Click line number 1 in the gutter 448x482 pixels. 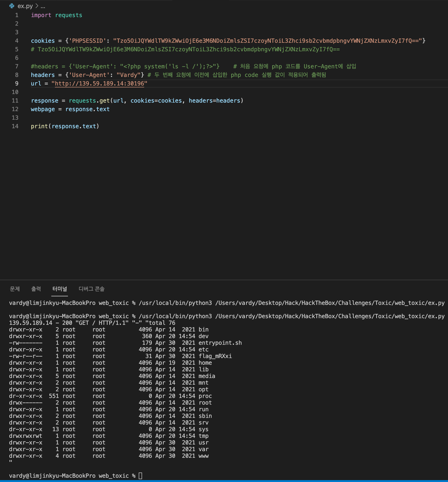click(x=17, y=15)
